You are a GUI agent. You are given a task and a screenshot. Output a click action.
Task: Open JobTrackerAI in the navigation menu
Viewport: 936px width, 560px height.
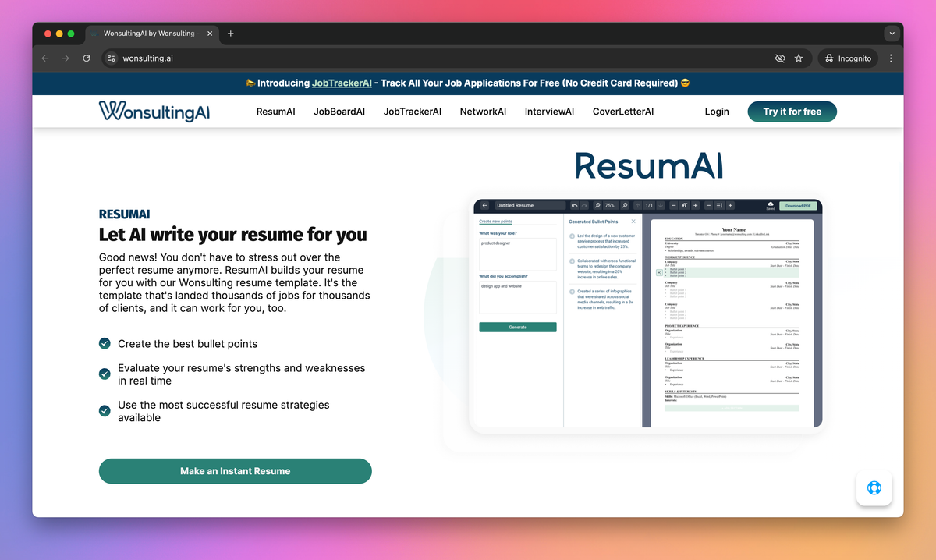point(413,112)
